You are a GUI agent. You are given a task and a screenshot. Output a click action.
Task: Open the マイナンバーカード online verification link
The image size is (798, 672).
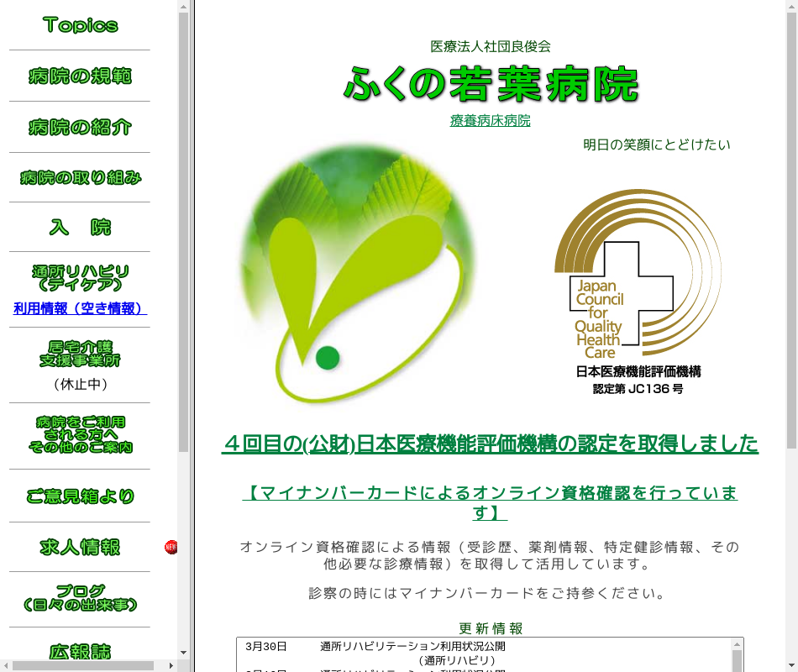pos(490,501)
